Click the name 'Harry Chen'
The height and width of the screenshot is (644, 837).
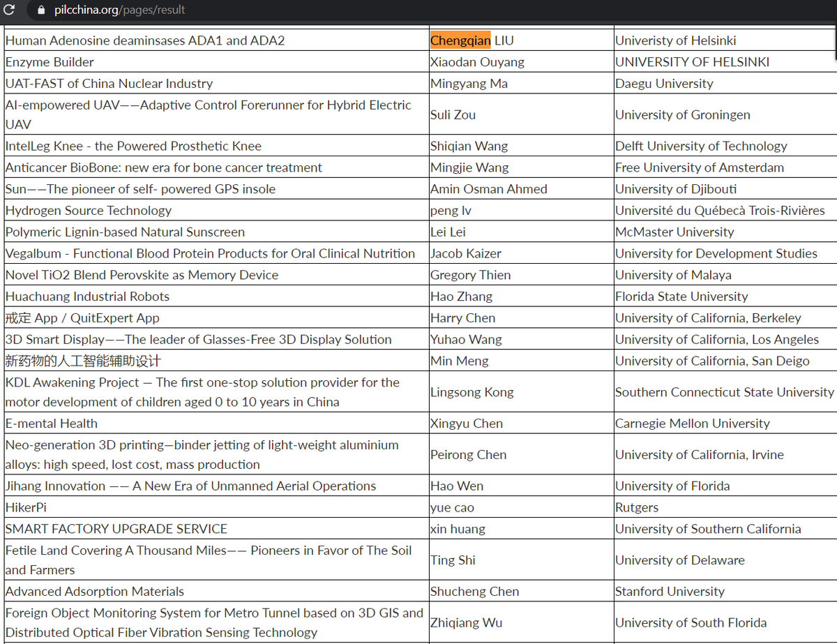point(462,318)
